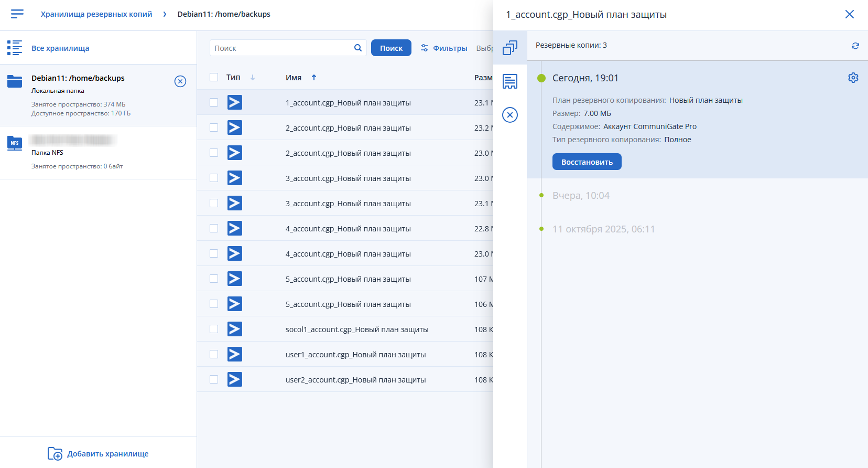Select the Папка NFS storage entry

pos(98,153)
